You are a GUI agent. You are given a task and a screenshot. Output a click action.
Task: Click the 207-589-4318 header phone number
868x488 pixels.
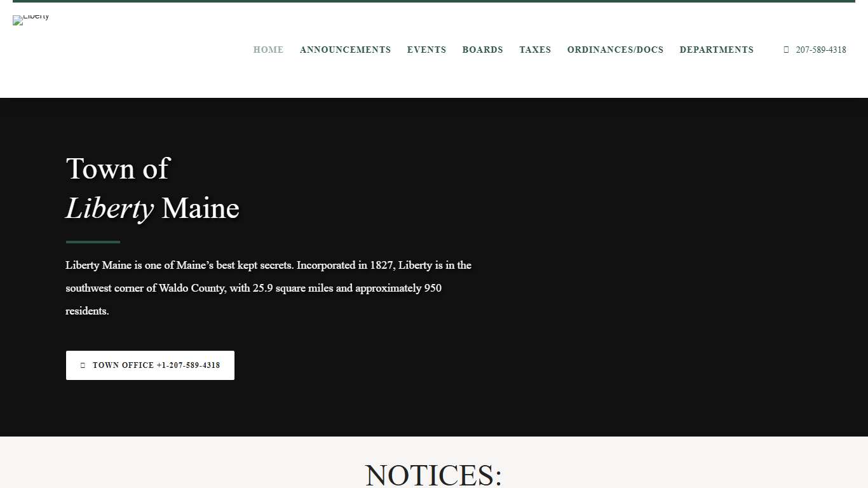[820, 50]
